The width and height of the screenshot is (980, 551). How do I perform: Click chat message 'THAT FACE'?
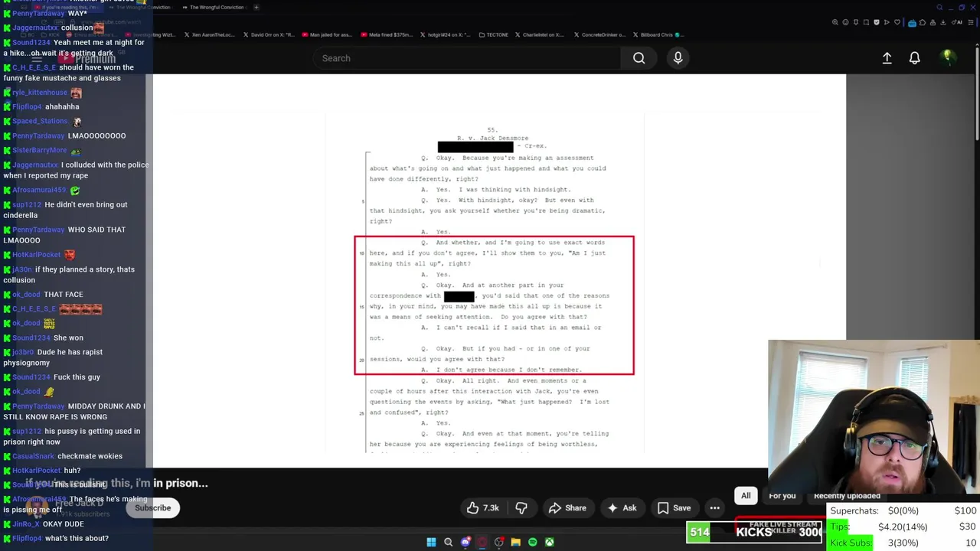(64, 295)
